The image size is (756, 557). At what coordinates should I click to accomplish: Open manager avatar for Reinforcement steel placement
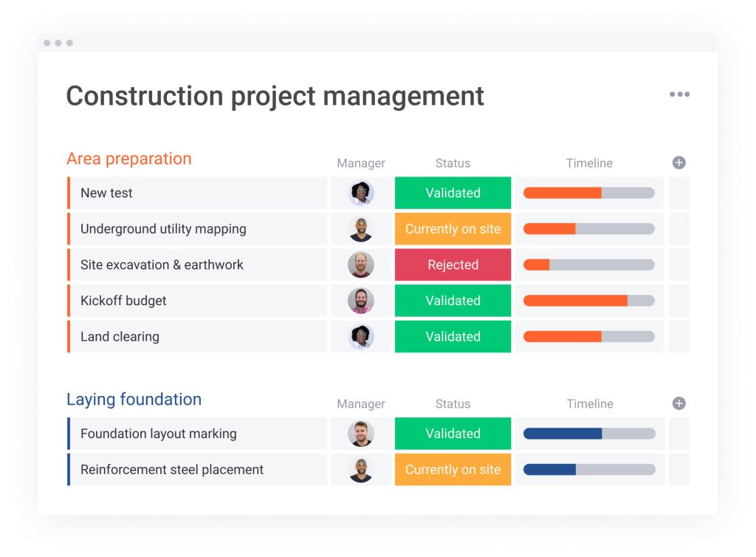coord(360,469)
